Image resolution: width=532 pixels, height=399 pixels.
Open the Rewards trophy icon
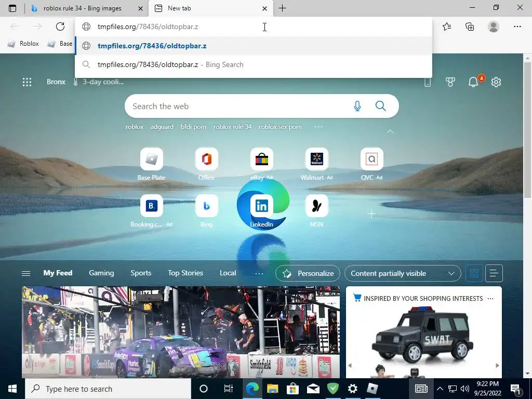pos(450,82)
